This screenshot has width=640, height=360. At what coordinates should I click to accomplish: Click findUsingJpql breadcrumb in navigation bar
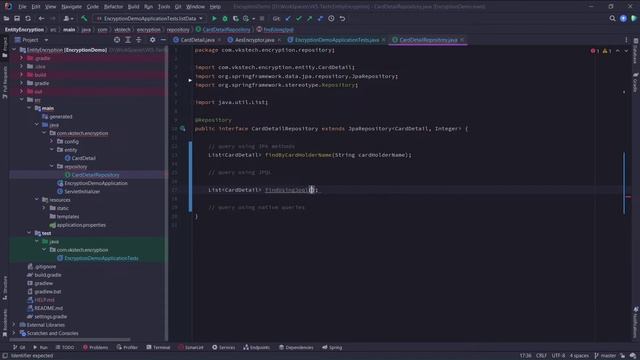tap(278, 29)
